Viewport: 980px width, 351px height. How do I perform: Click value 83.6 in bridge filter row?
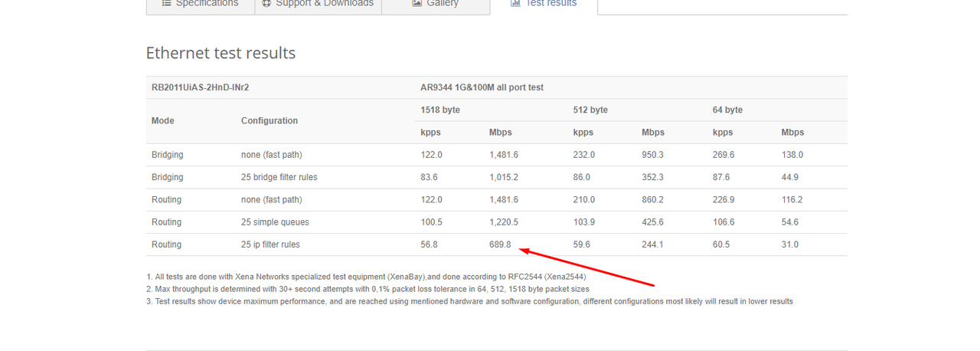click(x=429, y=177)
